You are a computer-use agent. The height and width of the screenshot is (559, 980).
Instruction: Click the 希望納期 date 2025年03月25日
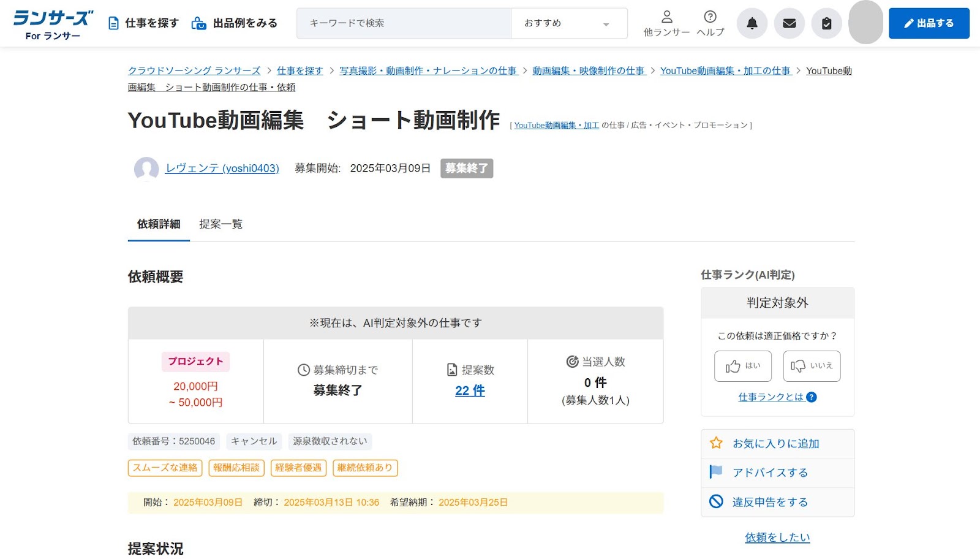[473, 503]
